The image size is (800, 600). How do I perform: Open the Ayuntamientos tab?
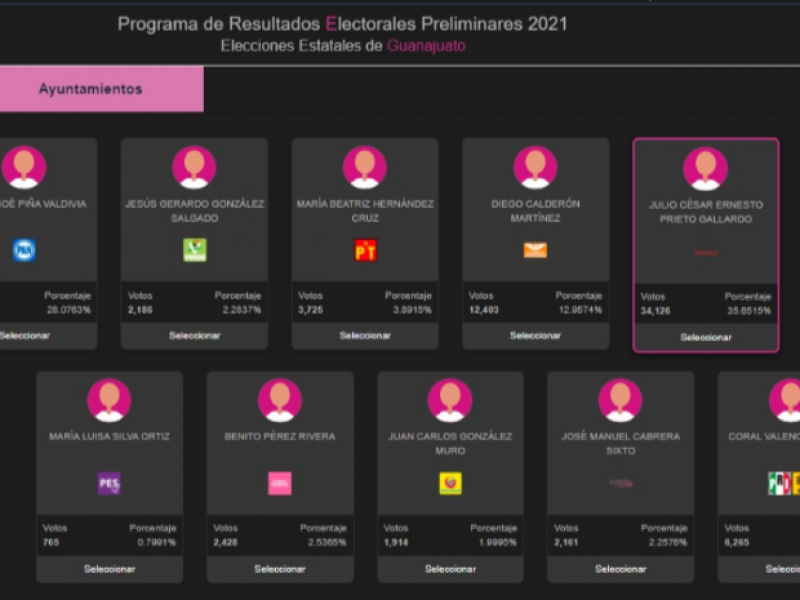click(x=102, y=89)
